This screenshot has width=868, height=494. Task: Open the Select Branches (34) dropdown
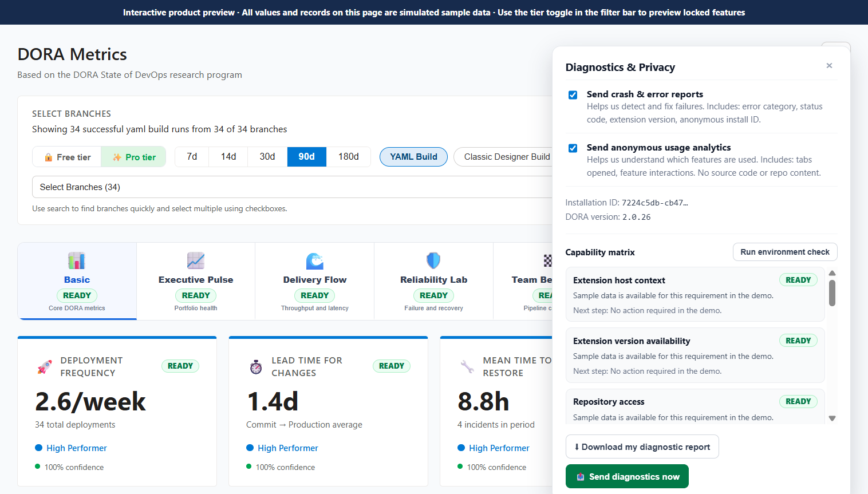(x=292, y=187)
